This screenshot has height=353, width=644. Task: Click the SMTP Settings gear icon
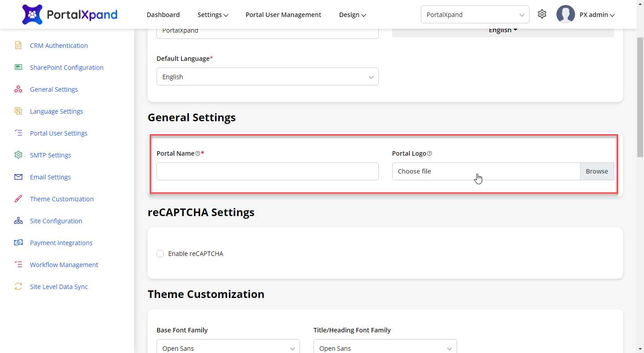(x=18, y=155)
